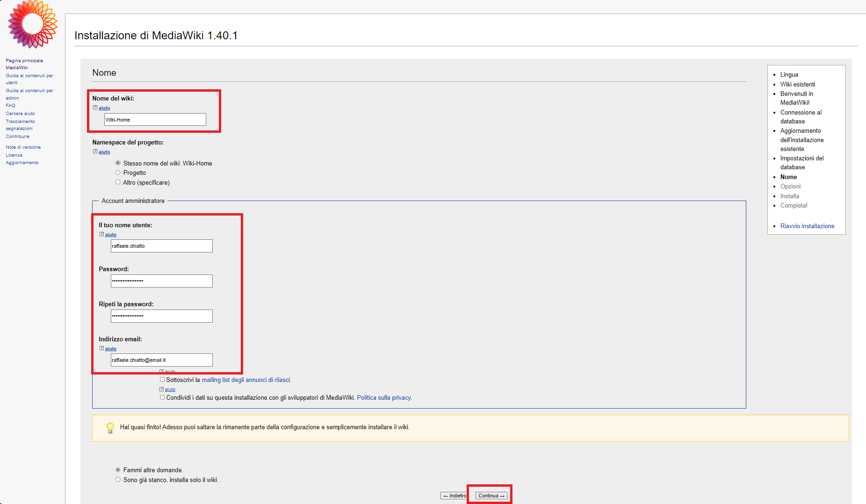Open help icon under Indirizzo email

coord(102,348)
